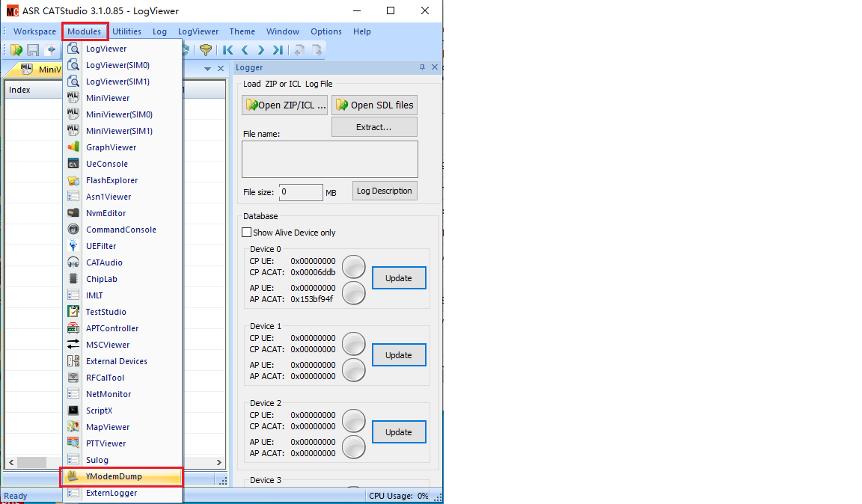The width and height of the screenshot is (862, 504).
Task: Open the document tab list dropdown arrow
Action: 207,69
